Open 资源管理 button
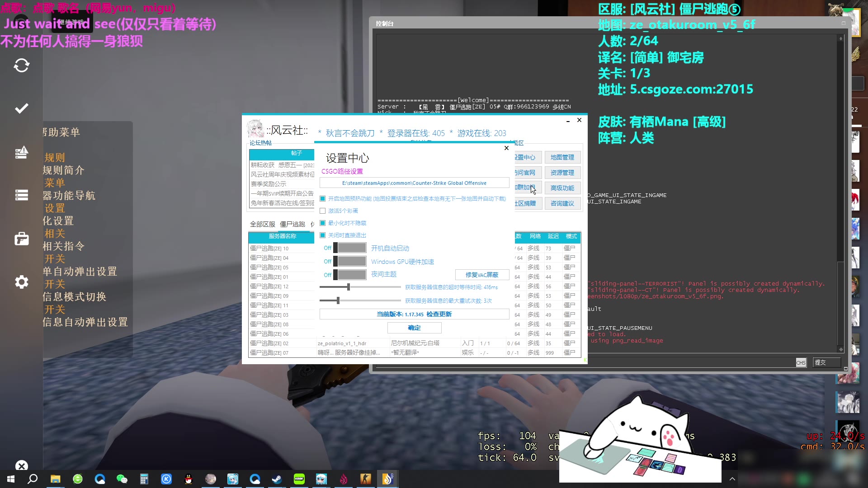 pos(562,173)
